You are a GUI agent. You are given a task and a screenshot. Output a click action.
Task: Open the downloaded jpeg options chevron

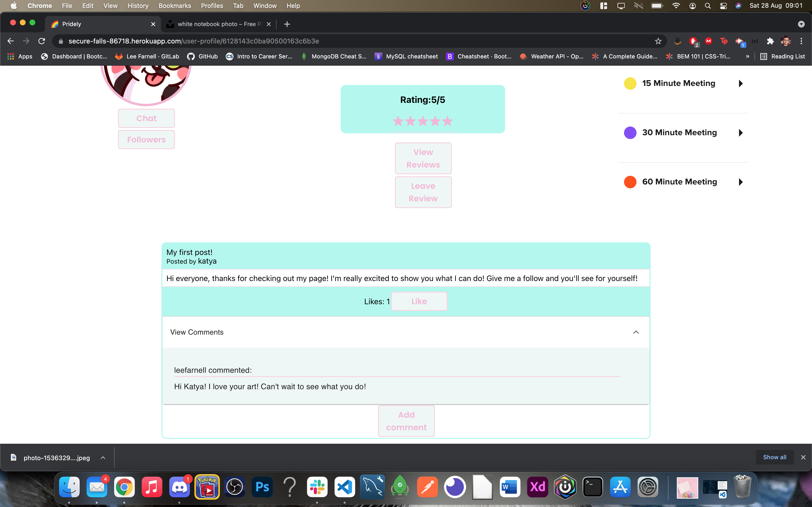point(103,458)
